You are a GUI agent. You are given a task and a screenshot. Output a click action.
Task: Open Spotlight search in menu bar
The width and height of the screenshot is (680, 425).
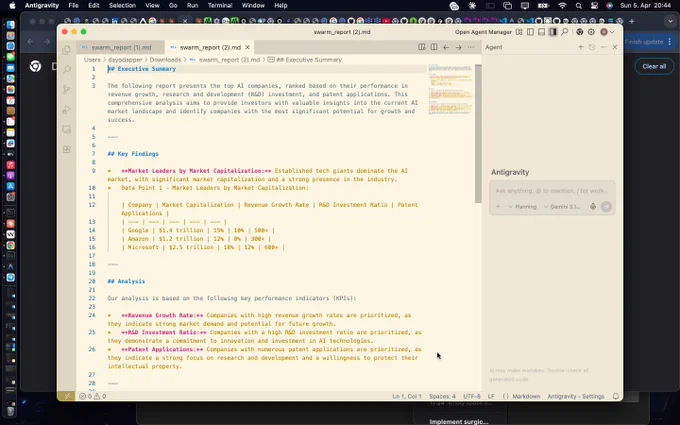[579, 6]
